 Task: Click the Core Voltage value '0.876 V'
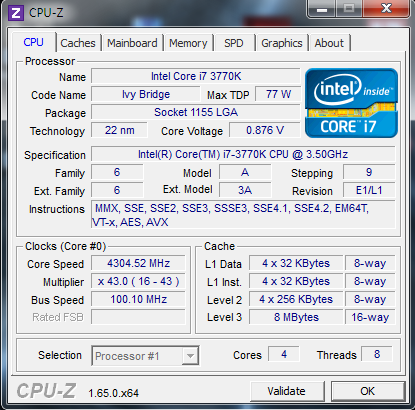[x=265, y=130]
